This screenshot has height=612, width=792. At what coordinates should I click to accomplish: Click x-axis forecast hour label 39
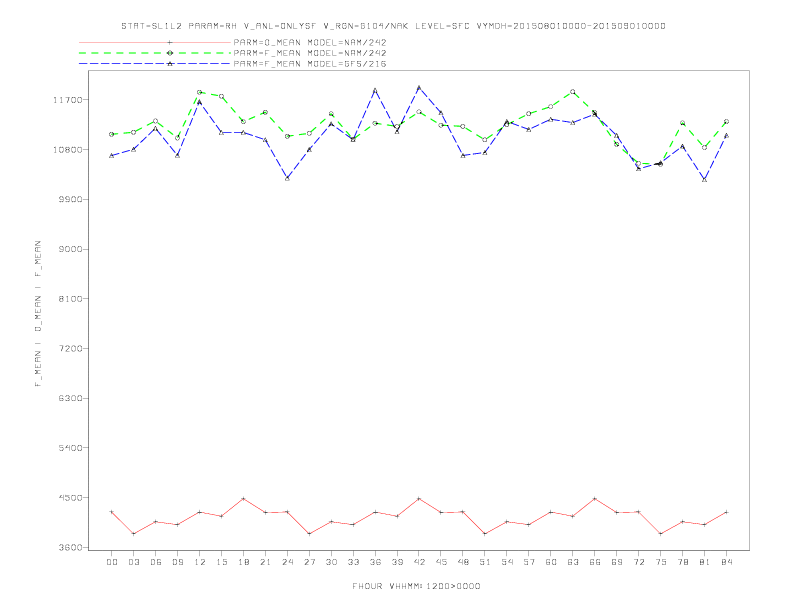point(398,562)
